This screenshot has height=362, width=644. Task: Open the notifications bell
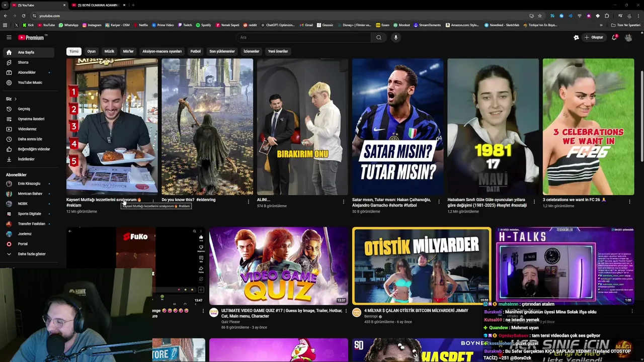[x=614, y=37]
